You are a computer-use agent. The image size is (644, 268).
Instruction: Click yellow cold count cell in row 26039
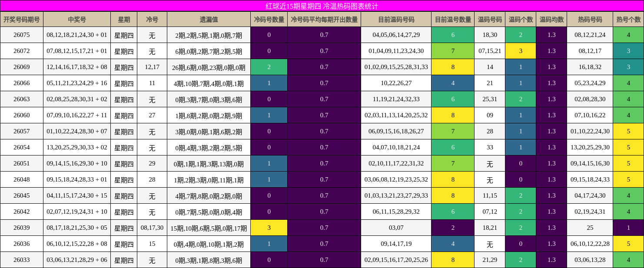click(269, 228)
